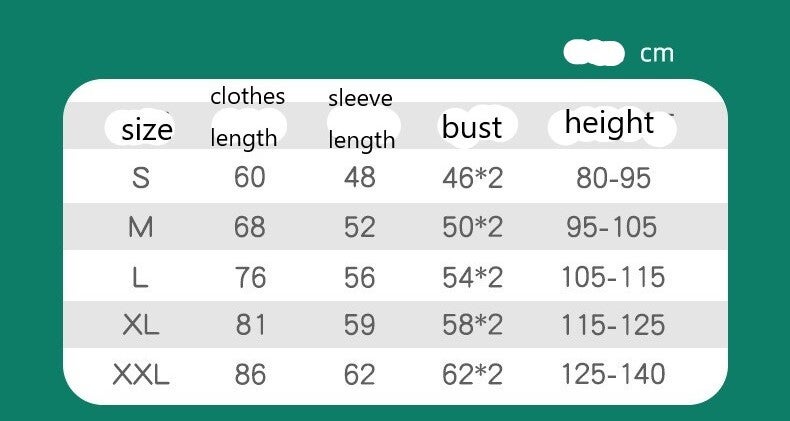Click the 'cm' unit label
Screen dimensions: 790x421
pos(657,53)
